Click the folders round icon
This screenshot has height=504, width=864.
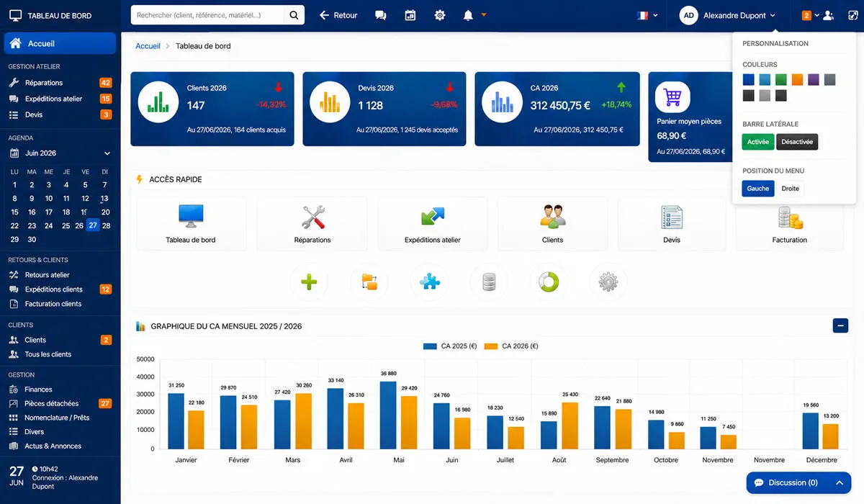[369, 282]
